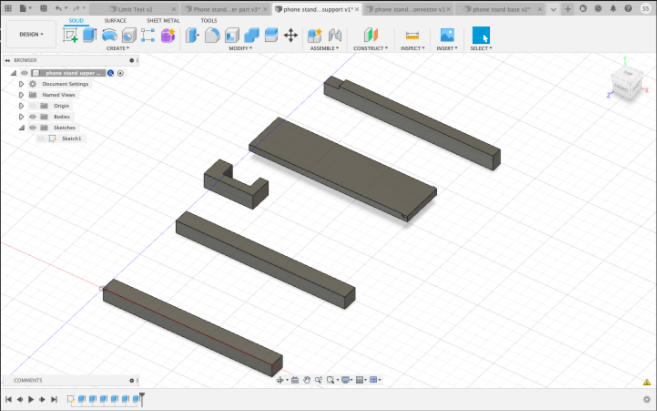
Task: Open the ASSEMBLE dropdown menu
Action: (324, 48)
